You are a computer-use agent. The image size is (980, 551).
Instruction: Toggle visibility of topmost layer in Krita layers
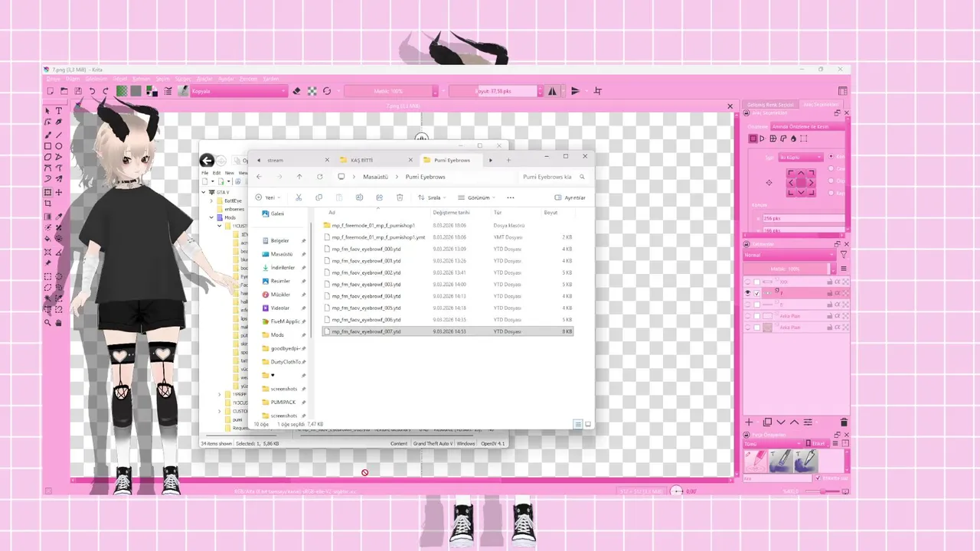pyautogui.click(x=748, y=282)
